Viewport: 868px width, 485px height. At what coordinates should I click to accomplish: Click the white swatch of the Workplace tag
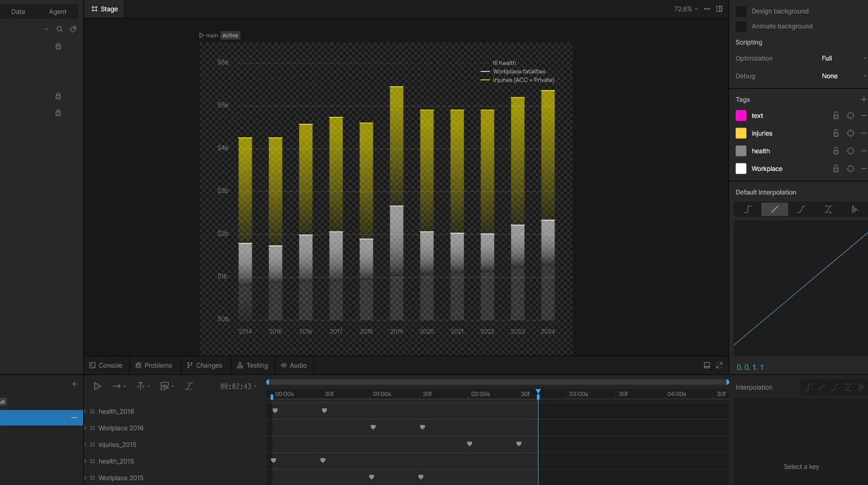741,169
